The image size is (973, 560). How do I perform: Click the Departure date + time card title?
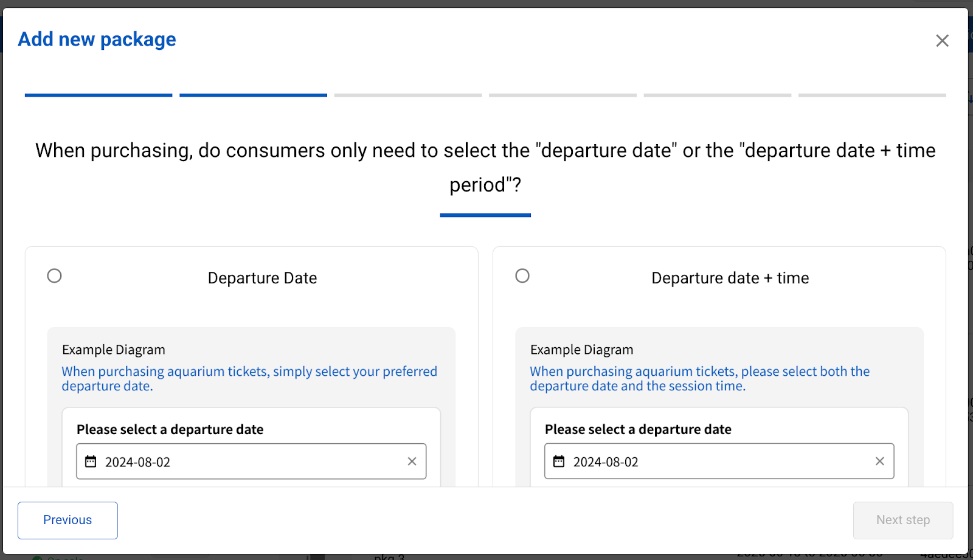click(x=730, y=278)
